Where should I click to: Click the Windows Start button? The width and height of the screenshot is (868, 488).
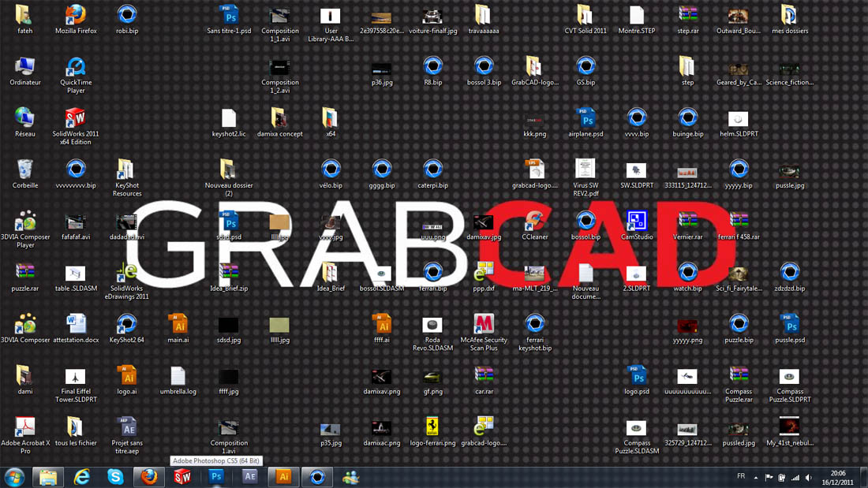pos(14,477)
